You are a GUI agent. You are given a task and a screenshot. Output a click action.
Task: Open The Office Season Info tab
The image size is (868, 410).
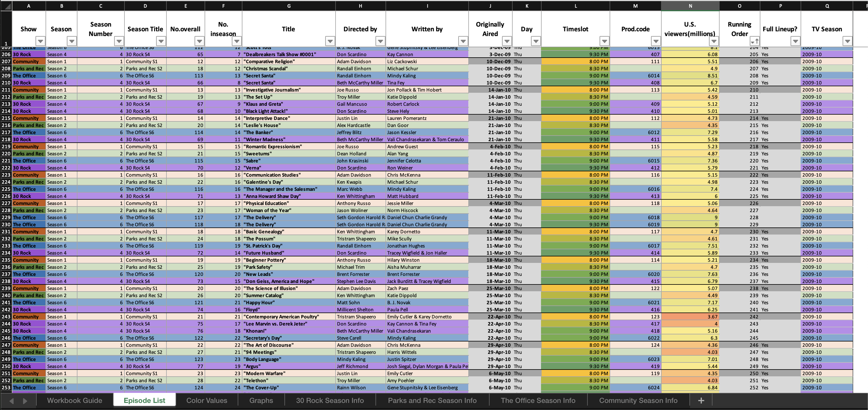coord(538,400)
